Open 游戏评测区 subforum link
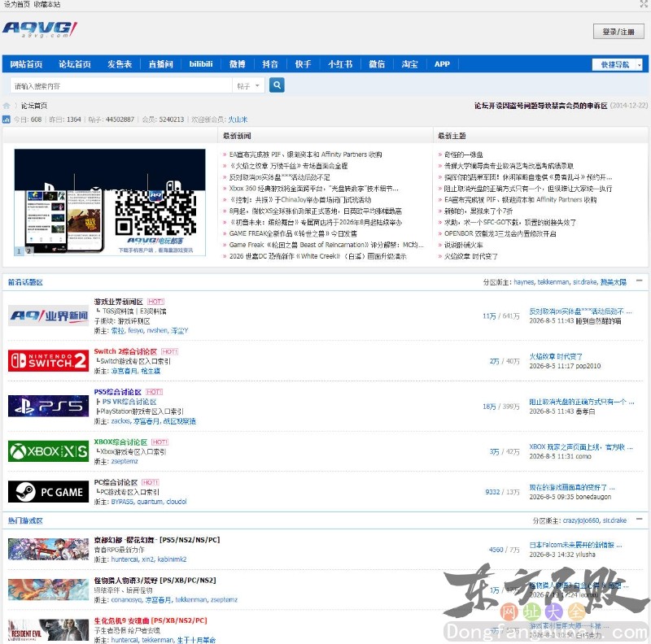651x644 pixels. pyautogui.click(x=133, y=321)
